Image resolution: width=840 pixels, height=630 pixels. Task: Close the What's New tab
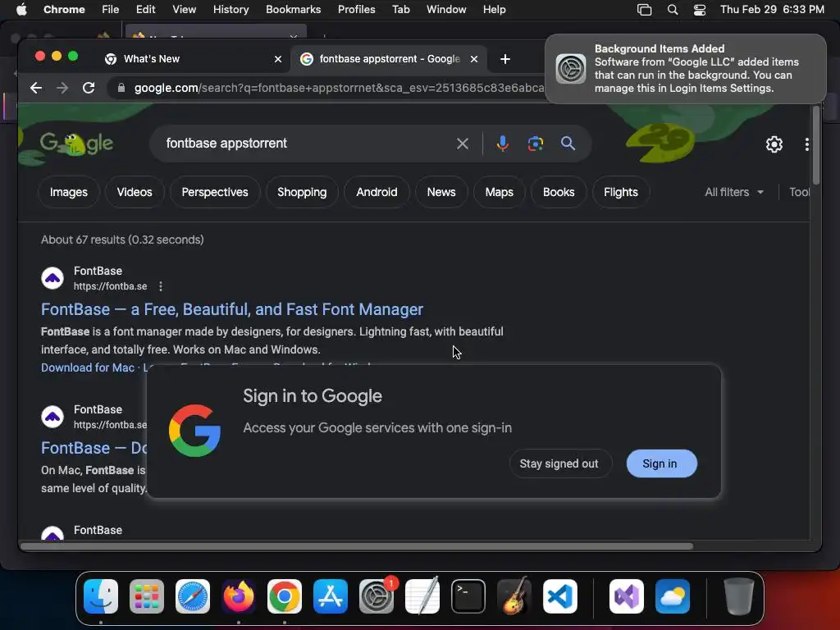(278, 59)
